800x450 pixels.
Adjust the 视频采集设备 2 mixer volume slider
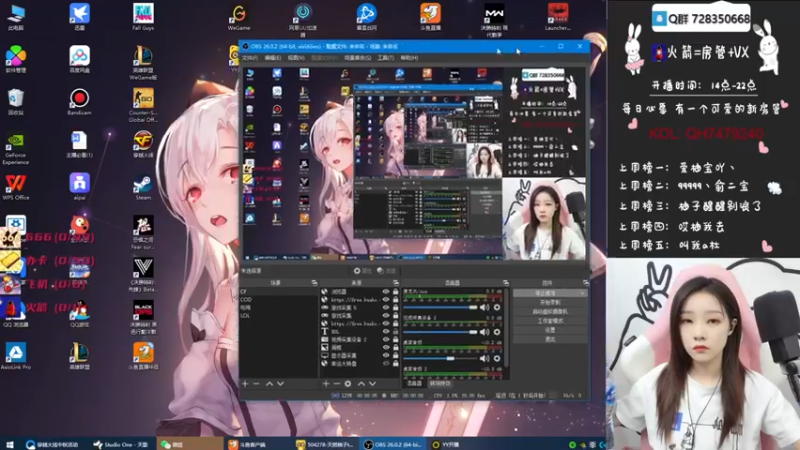440,332
